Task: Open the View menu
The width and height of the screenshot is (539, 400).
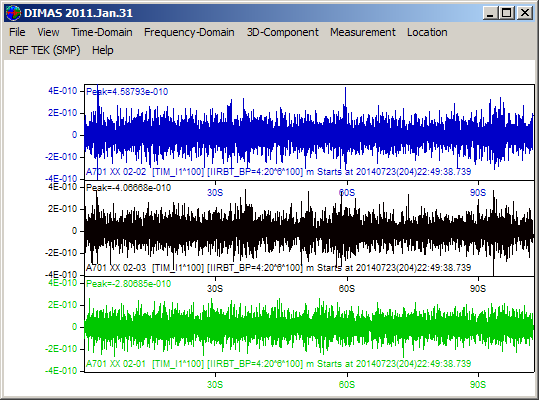Action: coord(48,32)
